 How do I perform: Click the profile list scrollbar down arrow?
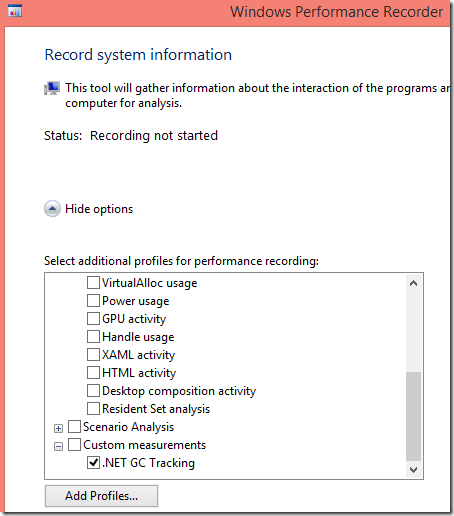(x=414, y=470)
